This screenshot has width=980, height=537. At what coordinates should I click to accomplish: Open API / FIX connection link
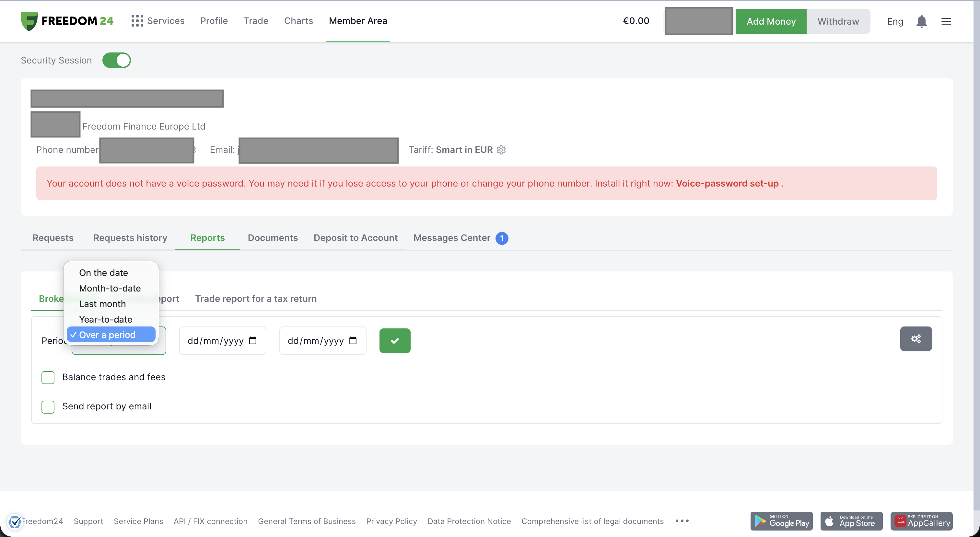point(210,521)
